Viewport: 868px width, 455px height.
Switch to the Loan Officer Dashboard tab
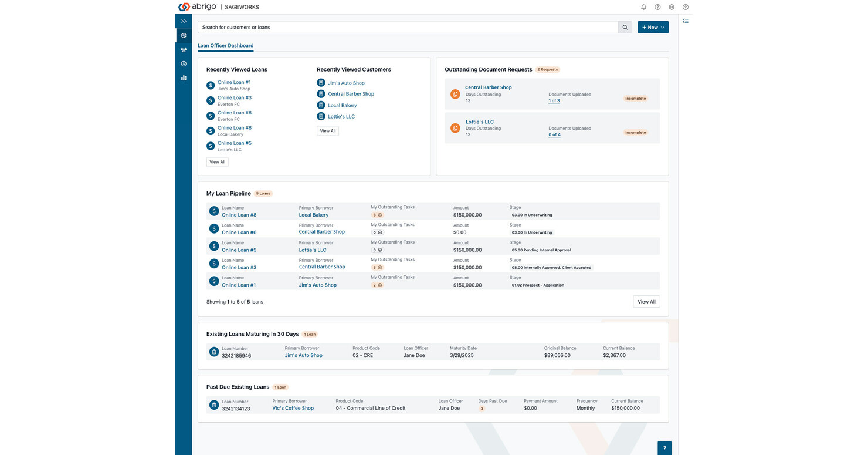click(x=225, y=45)
